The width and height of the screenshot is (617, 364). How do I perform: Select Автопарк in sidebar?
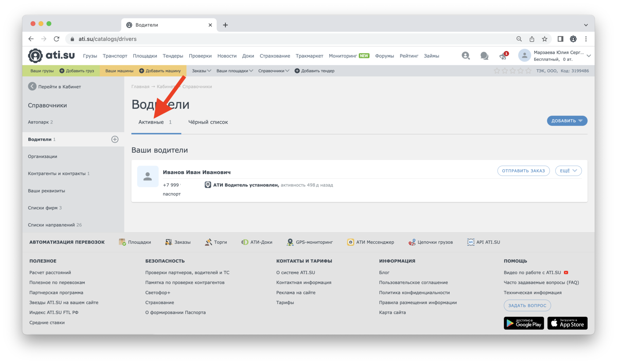[x=73, y=122]
